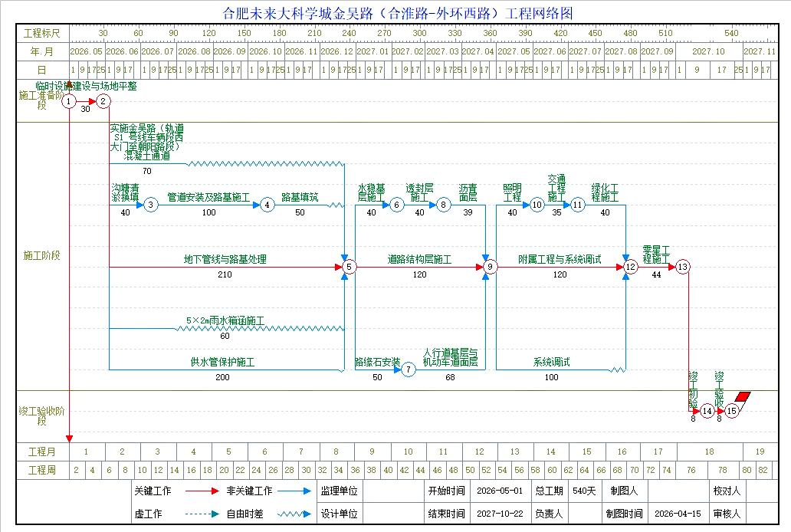This screenshot has width=791, height=532.
Task: Select the 照明工程 activity label
Action: click(x=513, y=193)
